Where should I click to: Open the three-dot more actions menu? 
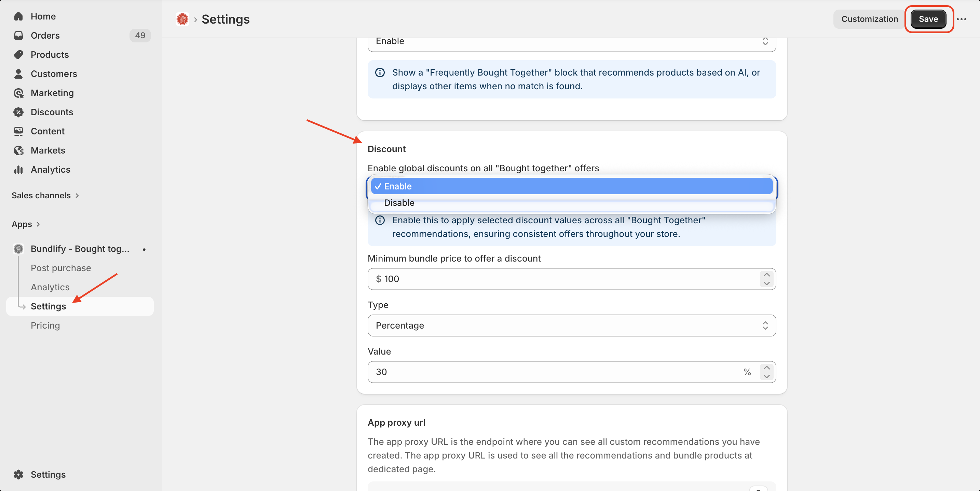961,19
